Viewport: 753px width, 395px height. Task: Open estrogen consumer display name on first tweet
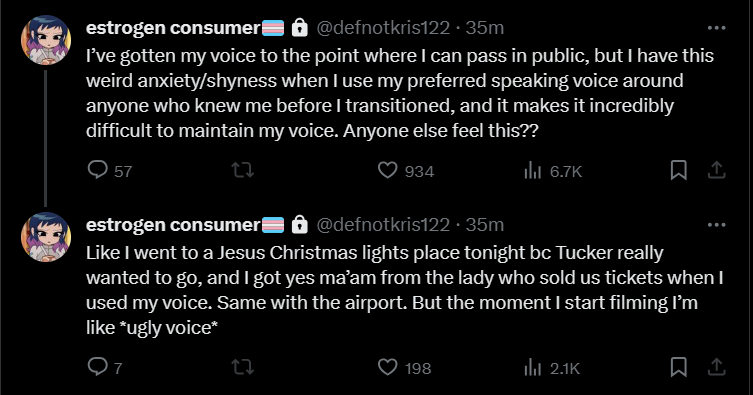[x=173, y=28]
